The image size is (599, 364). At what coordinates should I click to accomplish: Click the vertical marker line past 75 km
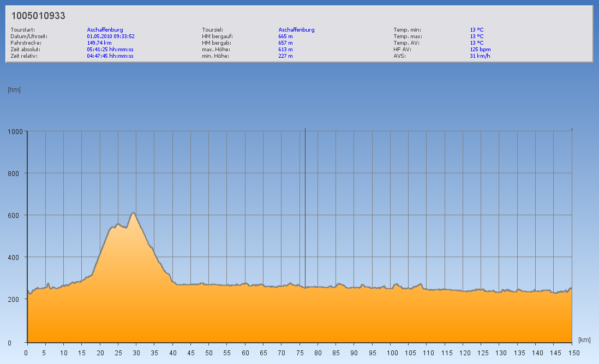tap(305, 218)
